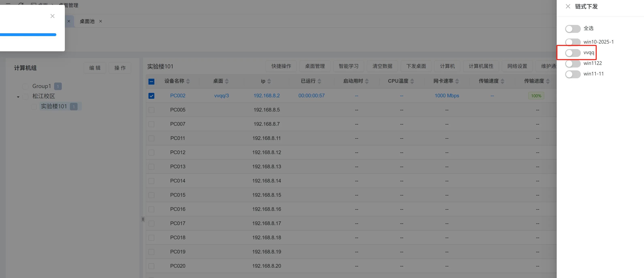Click the 192.168.8.2 ip cell
644x278 pixels.
click(267, 96)
